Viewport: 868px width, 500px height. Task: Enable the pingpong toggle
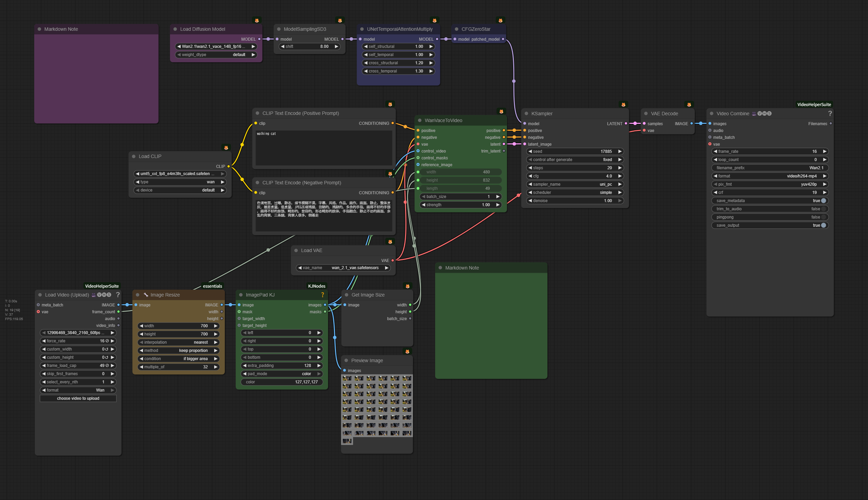[823, 217]
